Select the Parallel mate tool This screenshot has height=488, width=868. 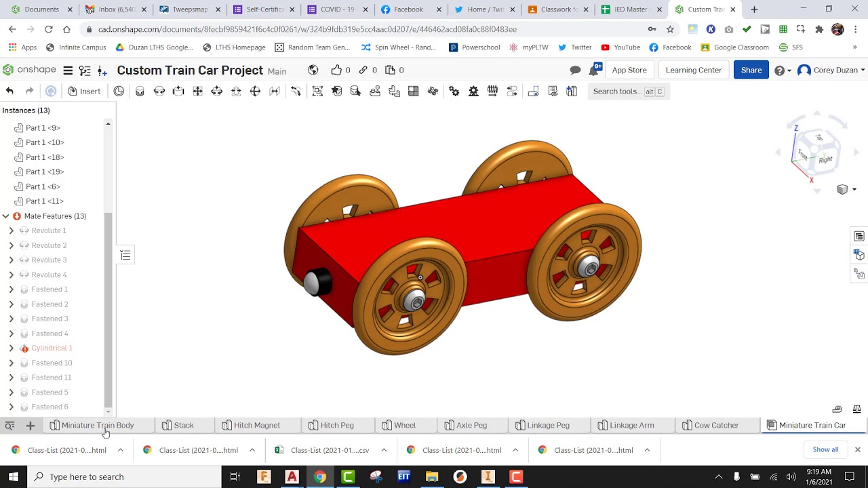pos(275,91)
